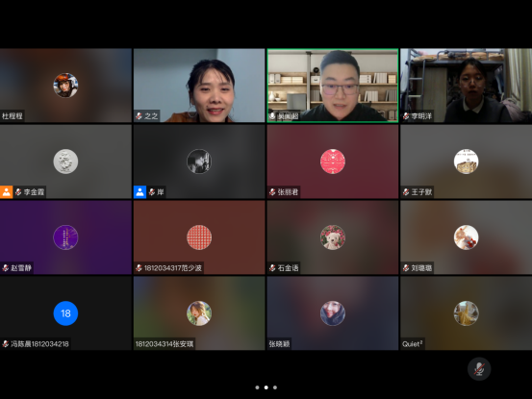Image resolution: width=532 pixels, height=399 pixels.
Task: Click the Quiet participant name label
Action: pyautogui.click(x=413, y=344)
